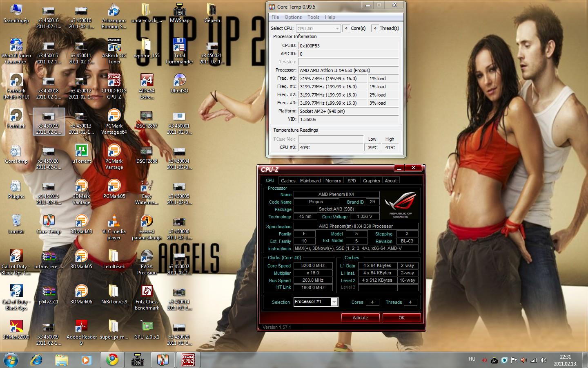
Task: Open the wprime_155 folder
Action: pyautogui.click(x=147, y=48)
